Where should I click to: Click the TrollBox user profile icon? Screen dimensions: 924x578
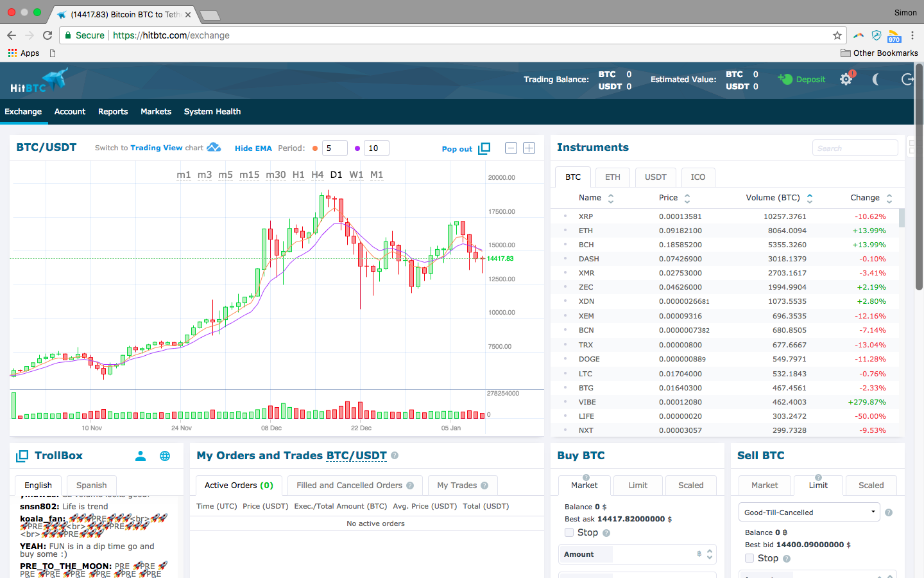click(141, 456)
